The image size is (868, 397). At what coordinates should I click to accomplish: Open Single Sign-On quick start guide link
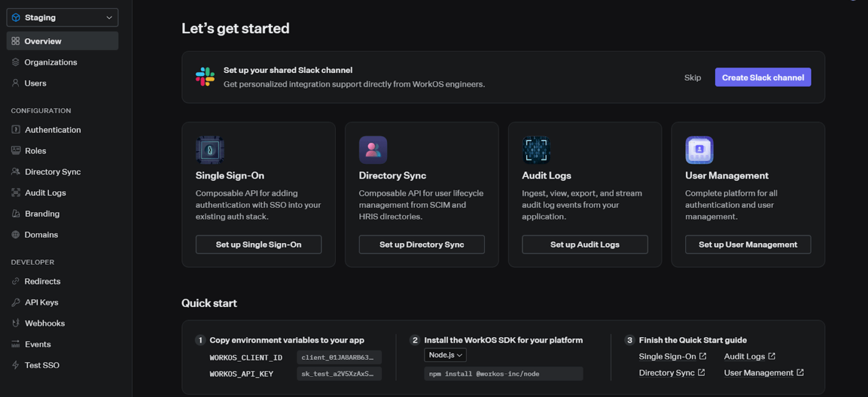click(x=673, y=356)
